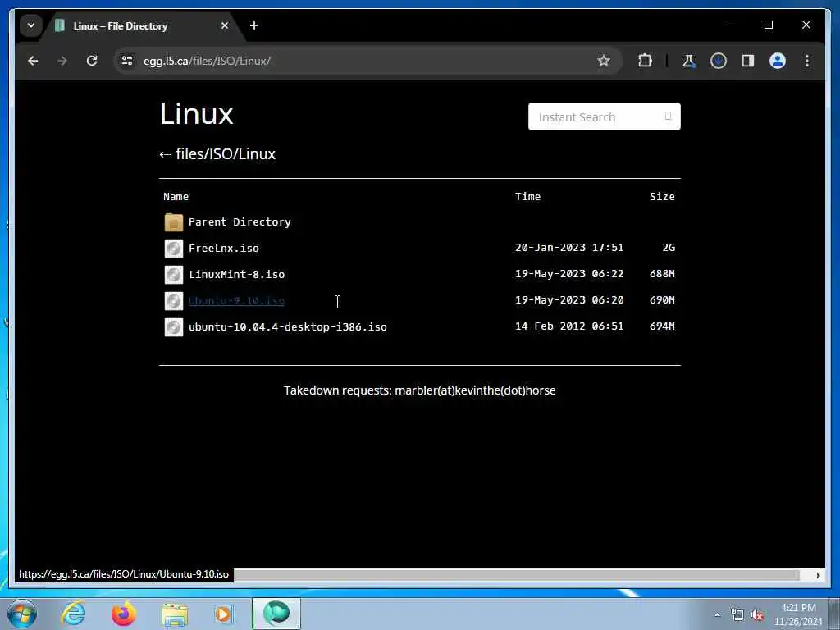This screenshot has height=630, width=840.
Task: Open the taskbar clock 4:21 PM
Action: (x=798, y=614)
